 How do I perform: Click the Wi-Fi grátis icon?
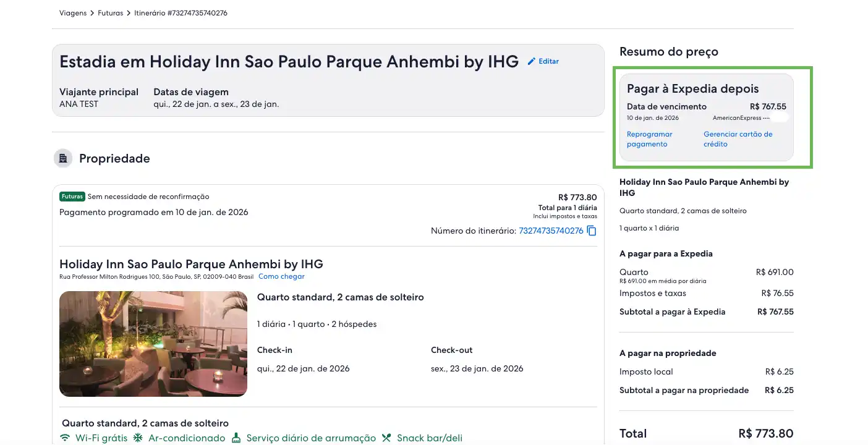66,438
